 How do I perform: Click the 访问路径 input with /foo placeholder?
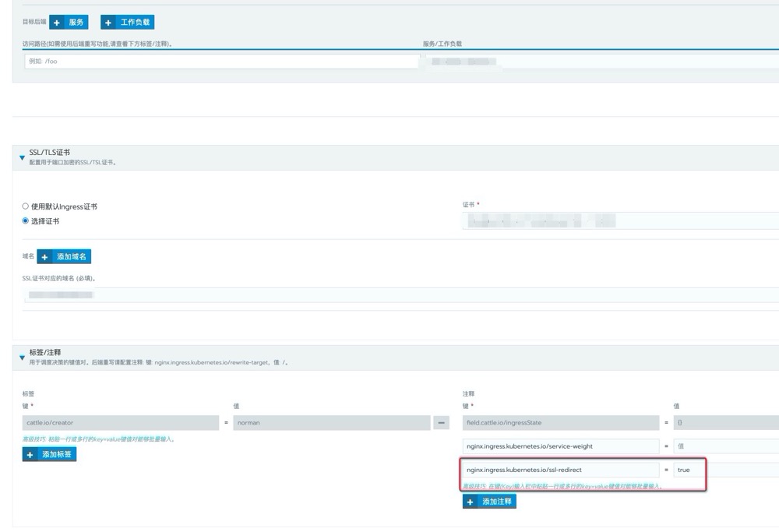tap(222, 61)
